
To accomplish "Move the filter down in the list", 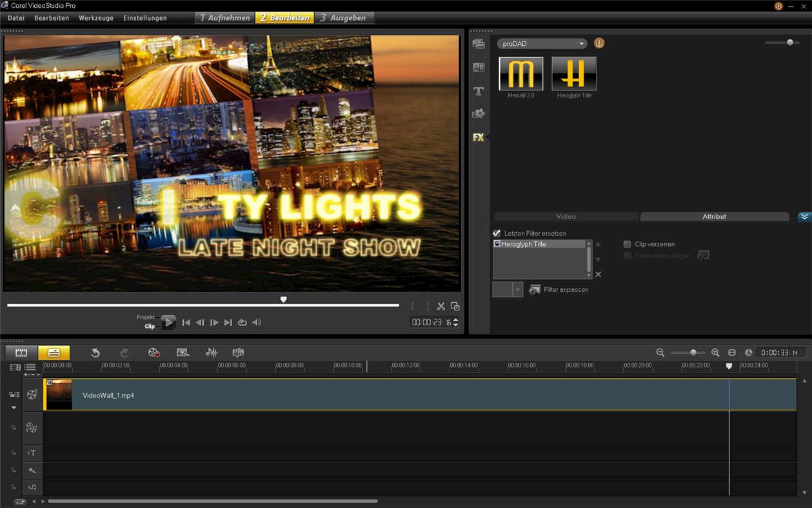I will 599,259.
